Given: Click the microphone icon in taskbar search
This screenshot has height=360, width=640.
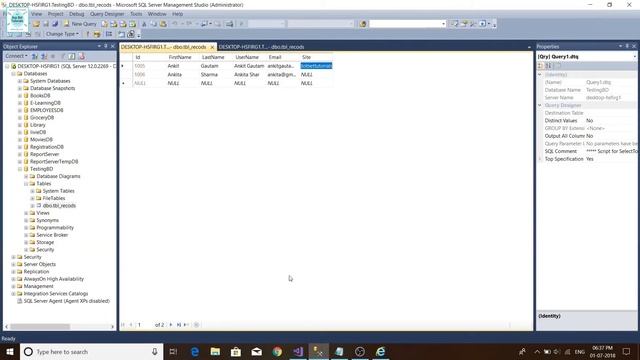Looking at the screenshot, I should pos(155,351).
